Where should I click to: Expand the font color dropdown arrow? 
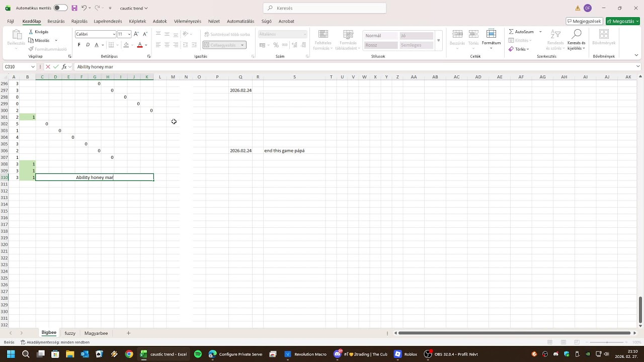pos(146,45)
